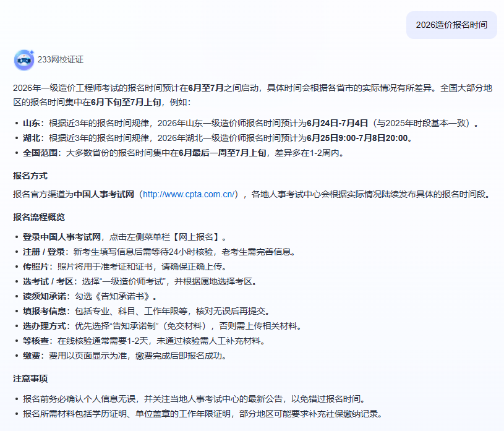
Task: Click the user message bubble 2026造价报名时间
Action: pos(451,25)
